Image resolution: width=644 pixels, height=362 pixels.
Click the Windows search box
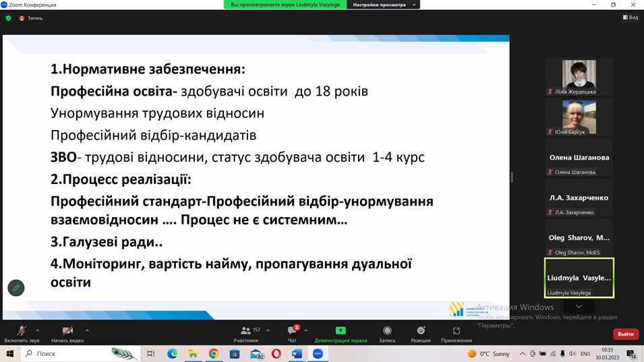click(x=80, y=353)
